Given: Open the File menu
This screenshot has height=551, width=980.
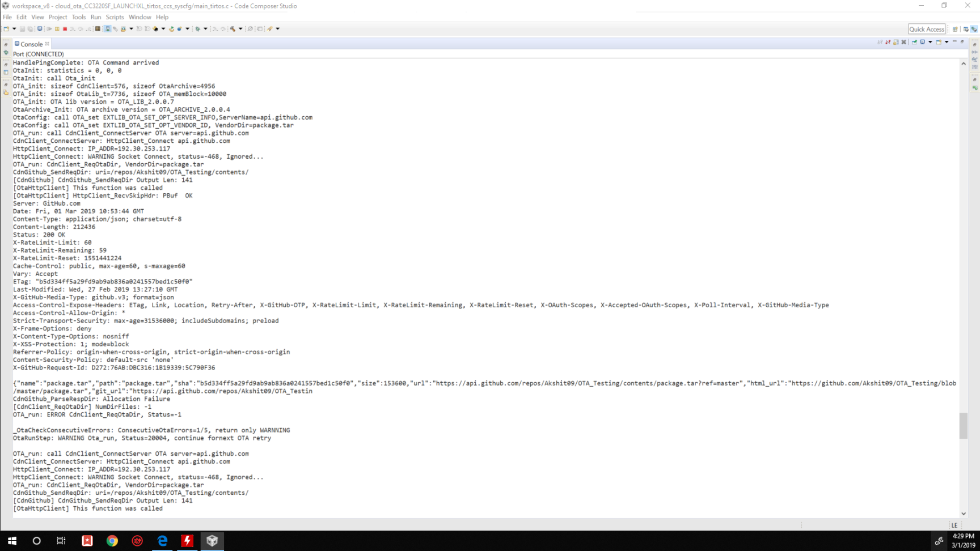Looking at the screenshot, I should (x=7, y=17).
